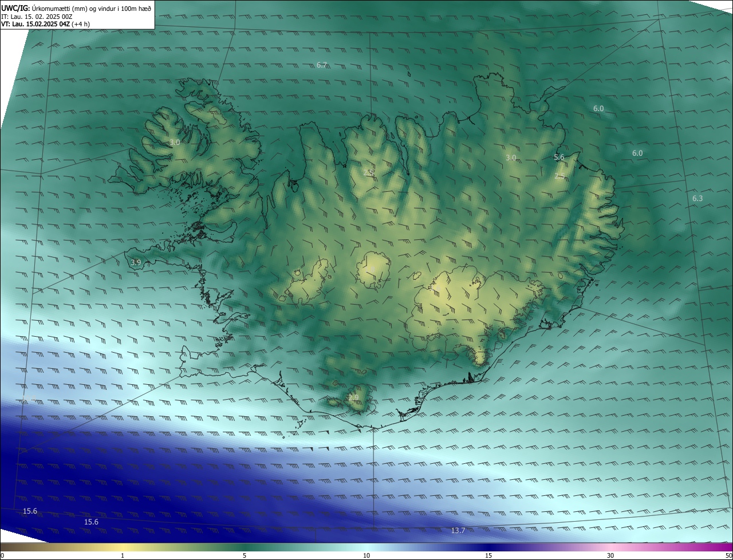This screenshot has height=560, width=733.
Task: Click the color scale tick labeled 1
Action: pyautogui.click(x=123, y=555)
